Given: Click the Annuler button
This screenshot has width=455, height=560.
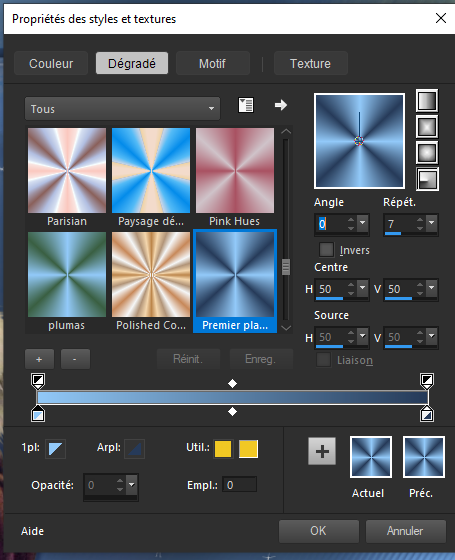Looking at the screenshot, I should [405, 531].
